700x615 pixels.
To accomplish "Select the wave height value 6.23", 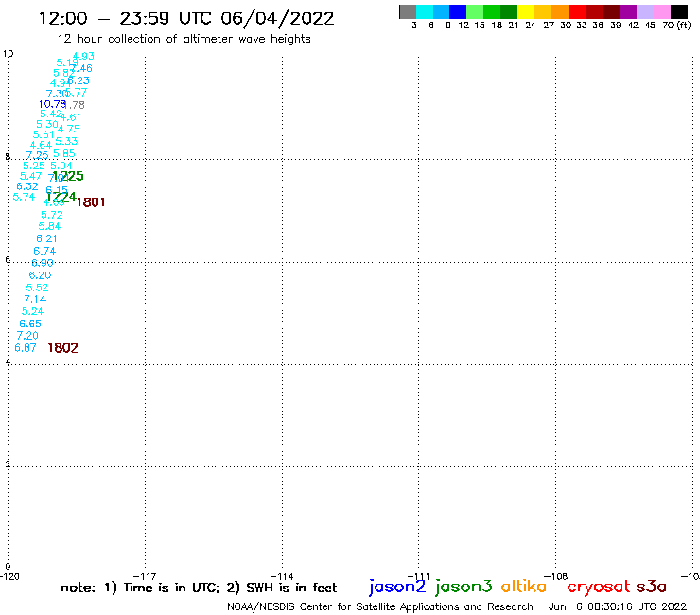I will tap(79, 80).
